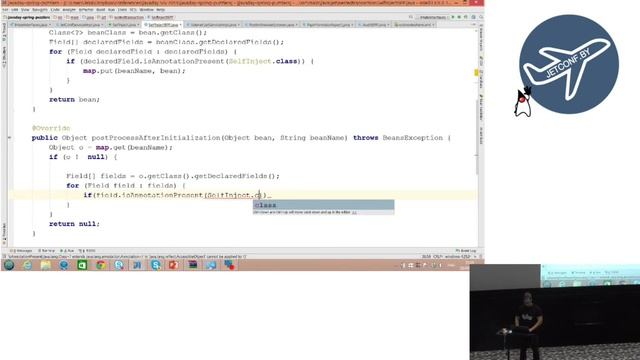640x360 pixels.
Task: Open the TODO tool window
Action: pyautogui.click(x=87, y=251)
